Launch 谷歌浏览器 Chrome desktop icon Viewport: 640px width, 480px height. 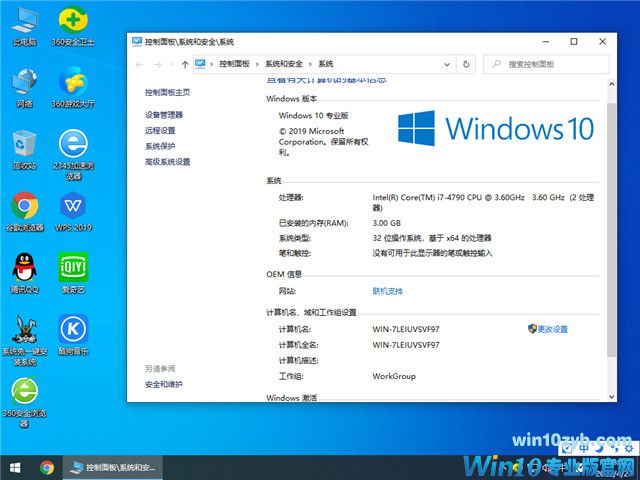(x=24, y=211)
